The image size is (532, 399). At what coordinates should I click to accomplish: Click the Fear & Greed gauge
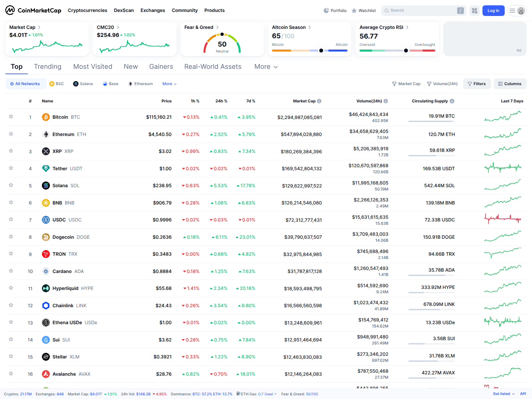click(222, 43)
